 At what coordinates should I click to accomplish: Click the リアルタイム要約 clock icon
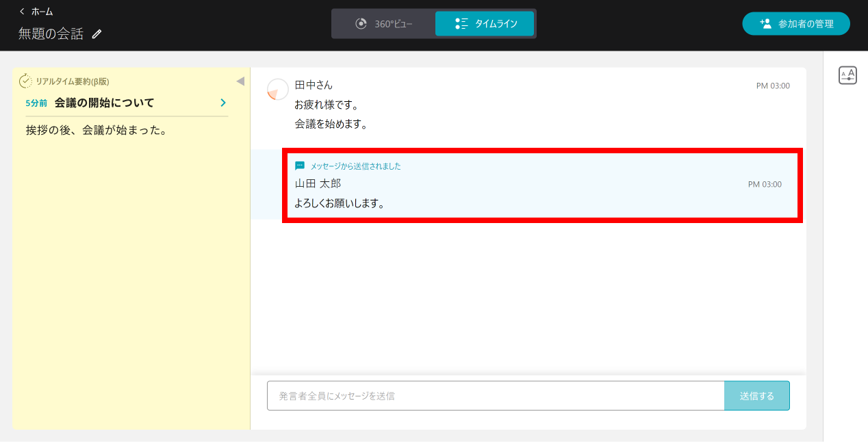point(24,80)
